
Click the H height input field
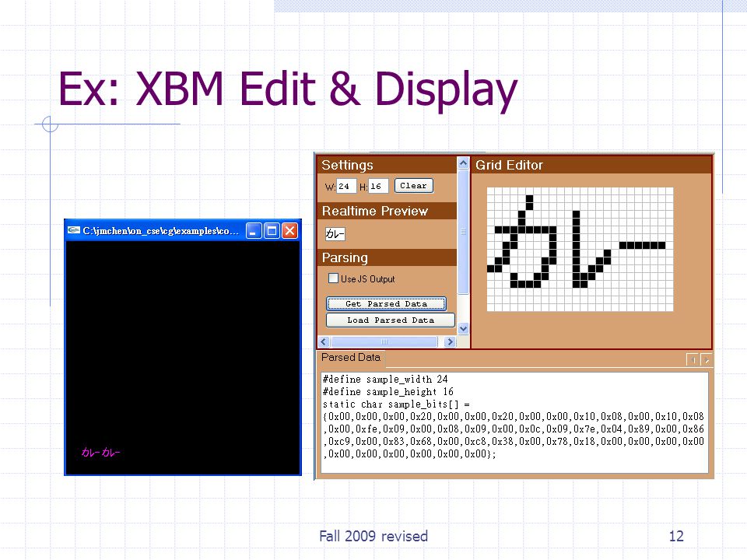[379, 186]
